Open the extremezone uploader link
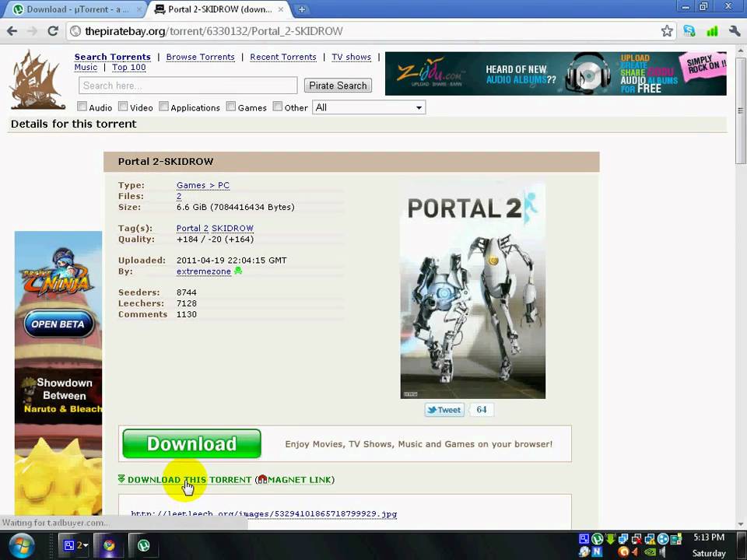Image resolution: width=747 pixels, height=560 pixels. pyautogui.click(x=203, y=271)
